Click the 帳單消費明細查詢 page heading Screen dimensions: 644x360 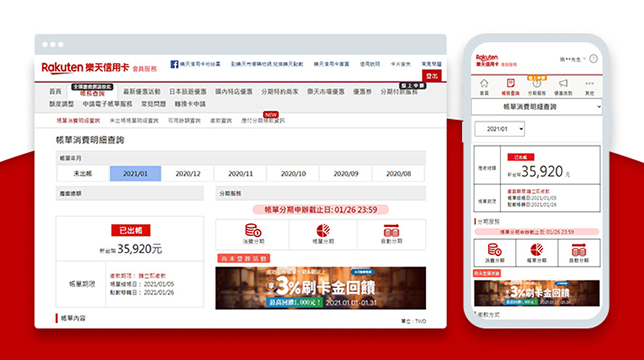point(90,140)
